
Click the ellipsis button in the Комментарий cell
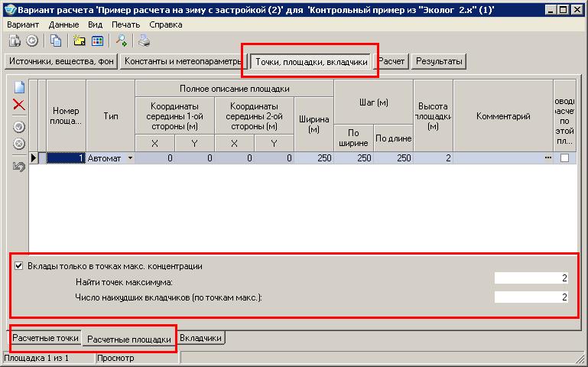click(547, 158)
